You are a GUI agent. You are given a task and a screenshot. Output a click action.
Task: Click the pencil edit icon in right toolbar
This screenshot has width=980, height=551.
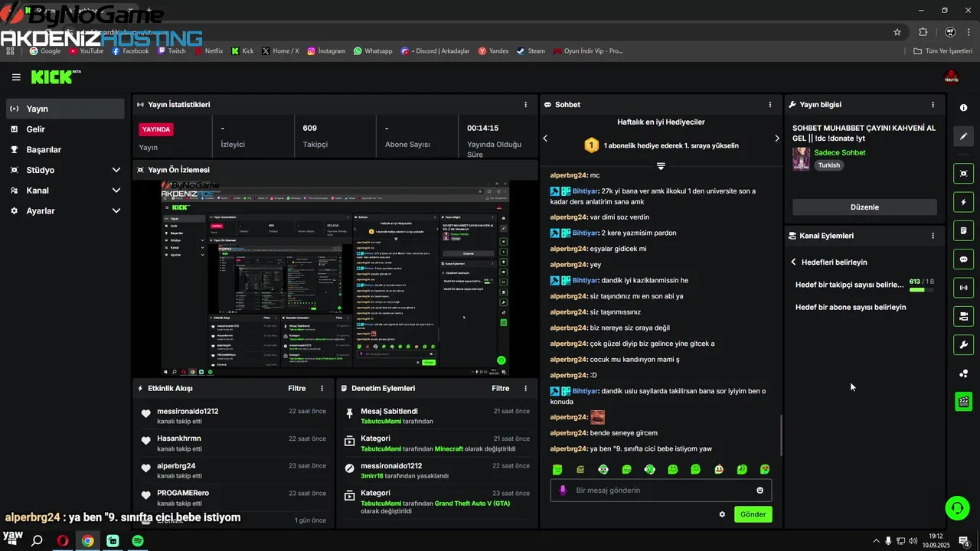coord(964,136)
